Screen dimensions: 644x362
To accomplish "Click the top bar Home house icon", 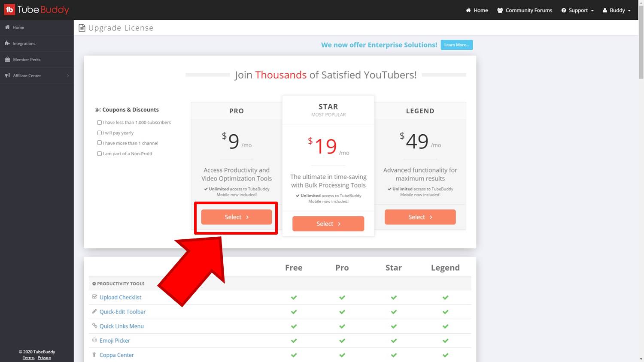I will 468,10.
